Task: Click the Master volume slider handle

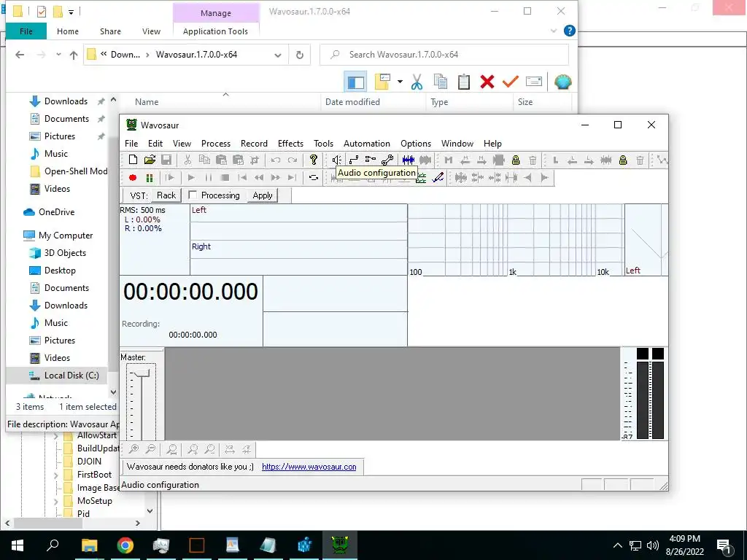Action: (x=142, y=373)
